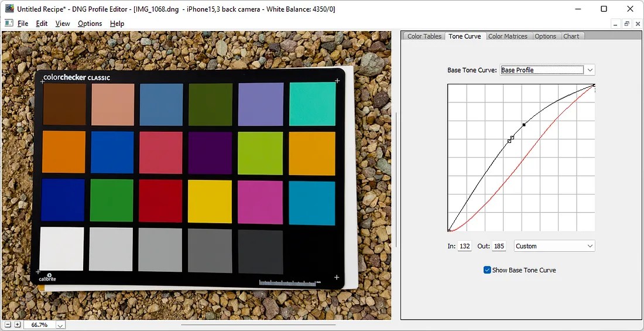
Task: Click the In value field showing 132
Action: 464,246
